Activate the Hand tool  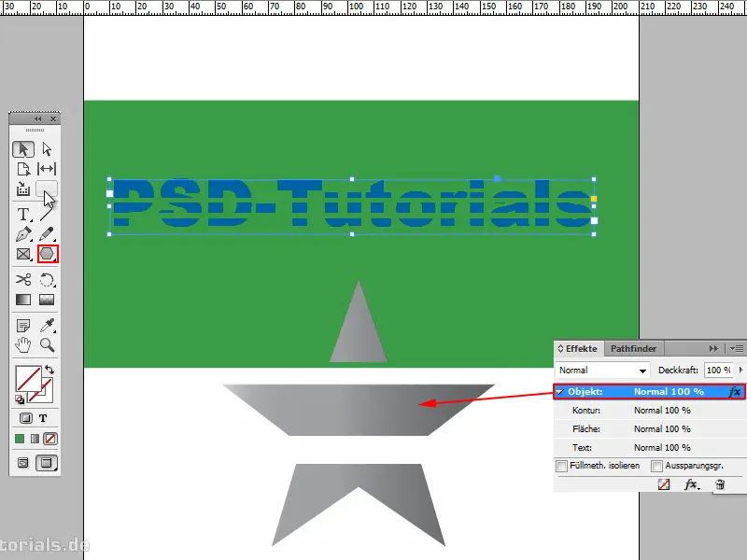22,344
